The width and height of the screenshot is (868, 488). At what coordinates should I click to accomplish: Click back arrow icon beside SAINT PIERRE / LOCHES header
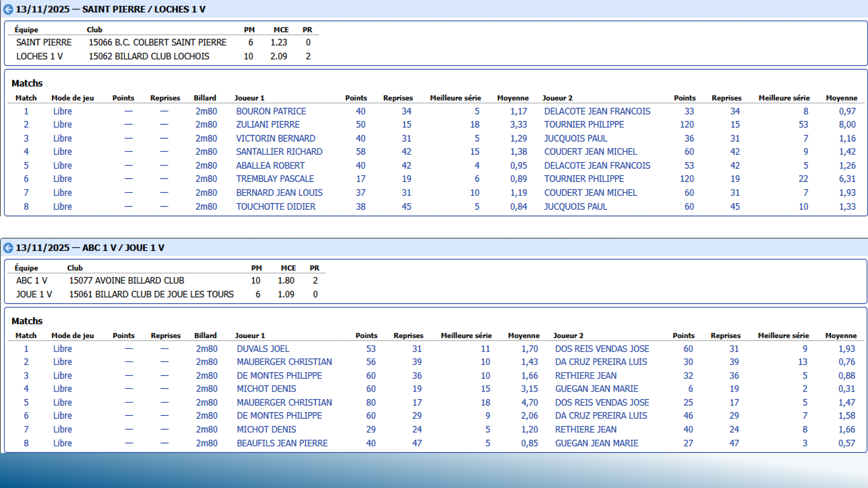point(8,9)
